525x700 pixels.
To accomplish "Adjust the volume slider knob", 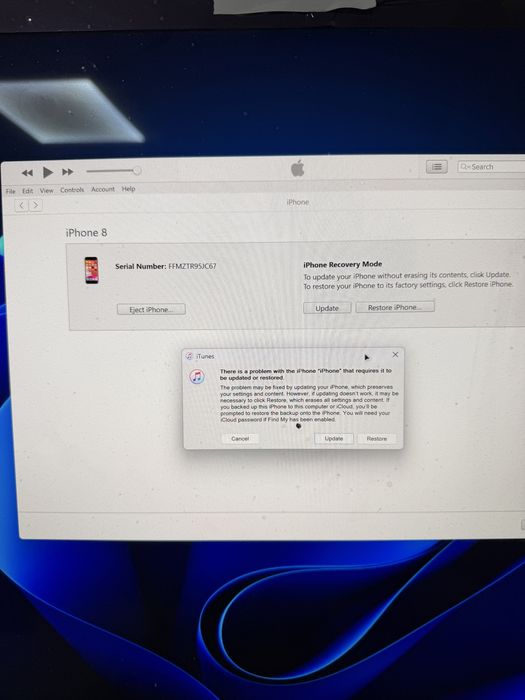I will point(137,171).
